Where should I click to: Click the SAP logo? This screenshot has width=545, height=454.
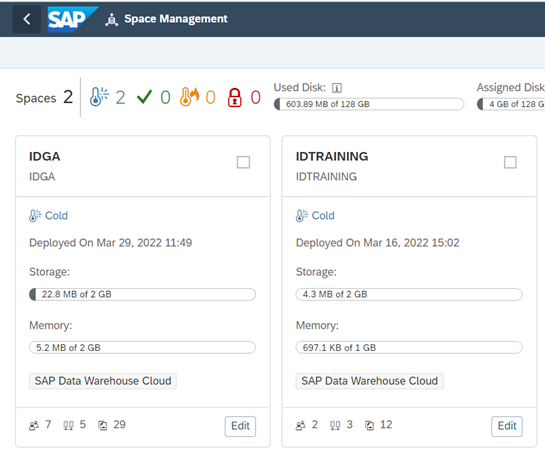point(73,19)
